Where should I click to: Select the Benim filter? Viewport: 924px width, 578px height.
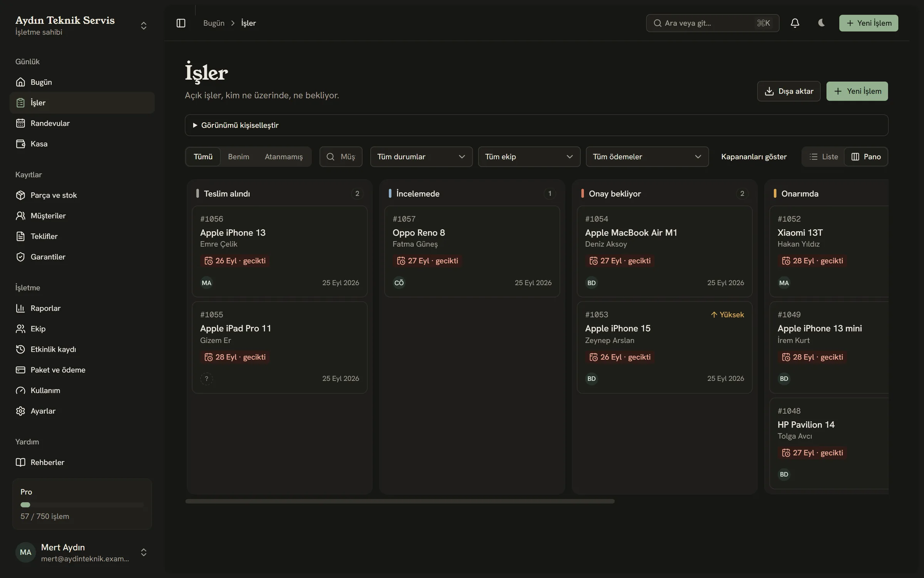pyautogui.click(x=239, y=156)
